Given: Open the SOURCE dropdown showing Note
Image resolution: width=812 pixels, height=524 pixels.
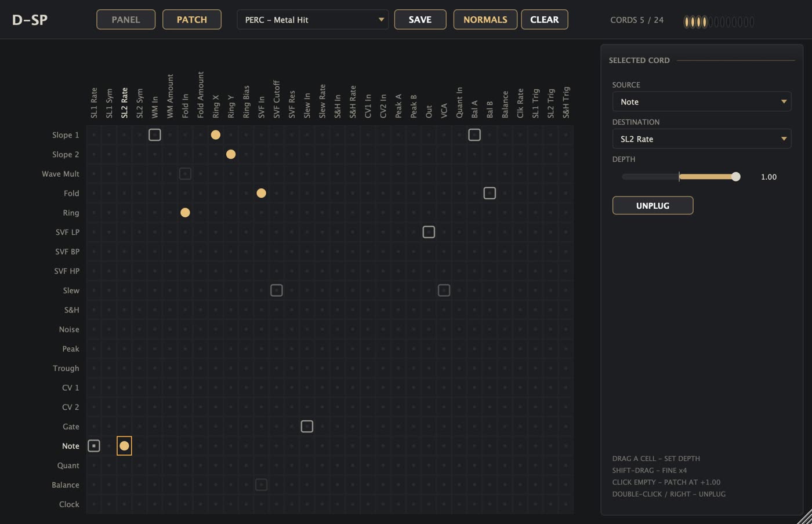Looking at the screenshot, I should tap(702, 101).
